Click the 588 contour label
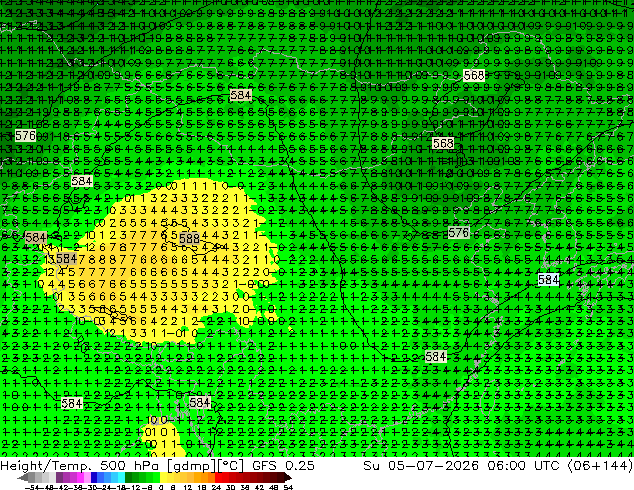 point(189,239)
